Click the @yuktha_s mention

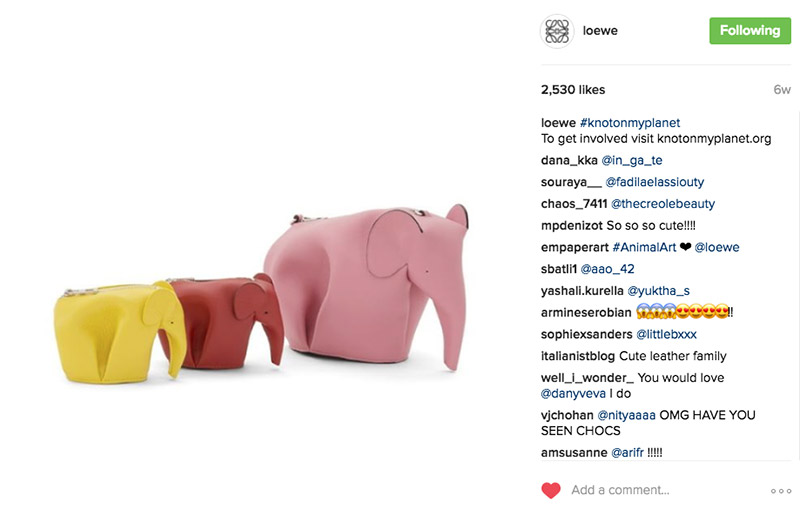(658, 291)
